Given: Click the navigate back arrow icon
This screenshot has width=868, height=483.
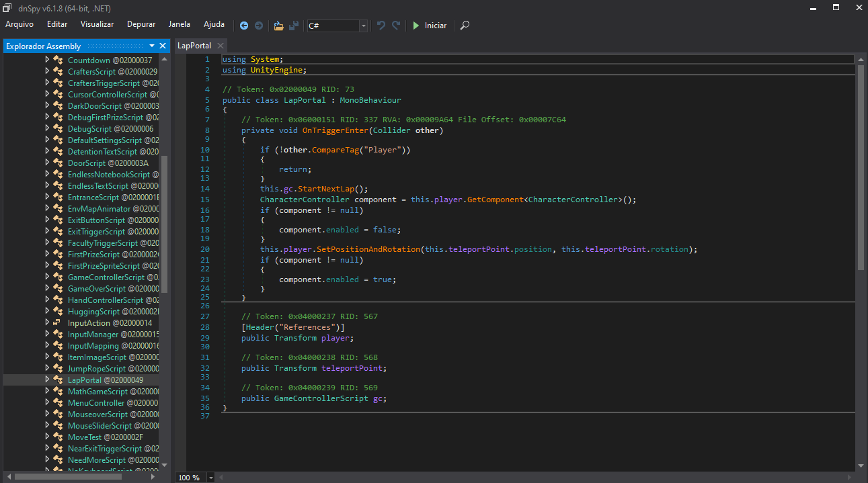Looking at the screenshot, I should pyautogui.click(x=244, y=26).
